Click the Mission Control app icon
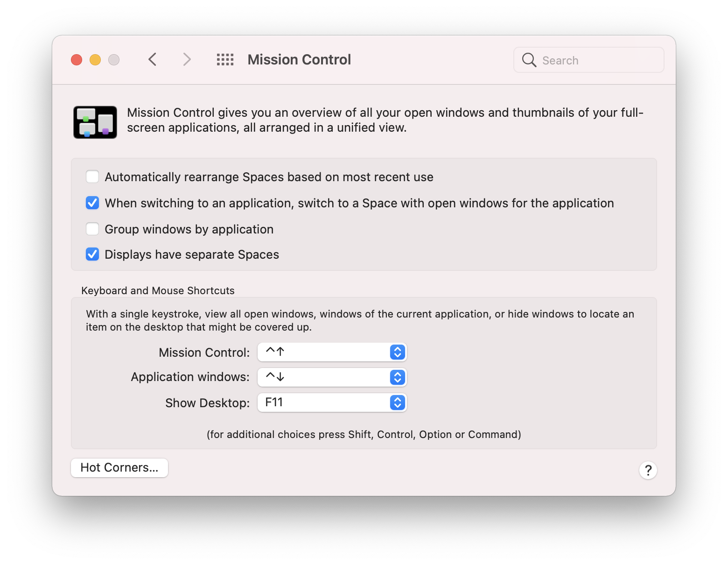This screenshot has width=728, height=565. tap(95, 122)
